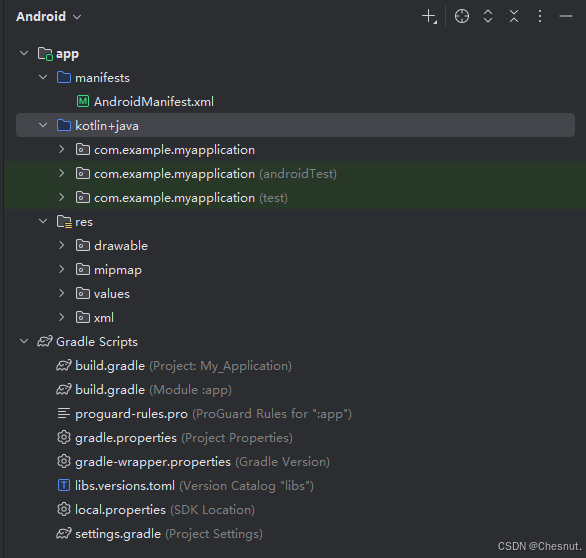Open gradle.properties file
586x558 pixels.
pos(184,438)
